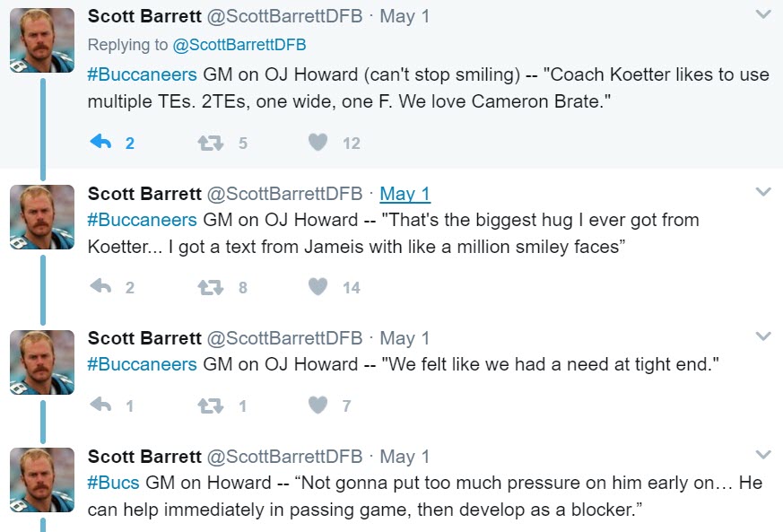Viewport: 783px width, 532px height.
Task: Expand options chevron on the #Bucs tweet
Action: point(763,455)
